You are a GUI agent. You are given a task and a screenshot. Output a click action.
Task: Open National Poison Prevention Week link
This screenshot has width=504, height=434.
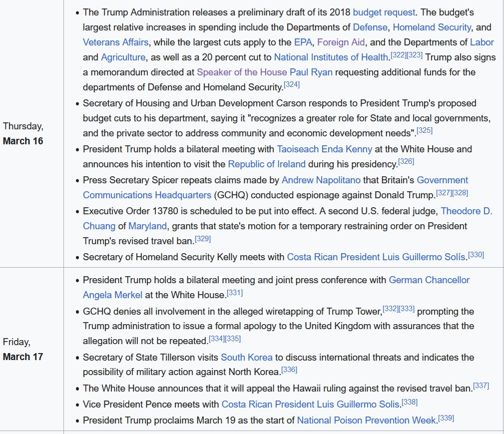[367, 421]
